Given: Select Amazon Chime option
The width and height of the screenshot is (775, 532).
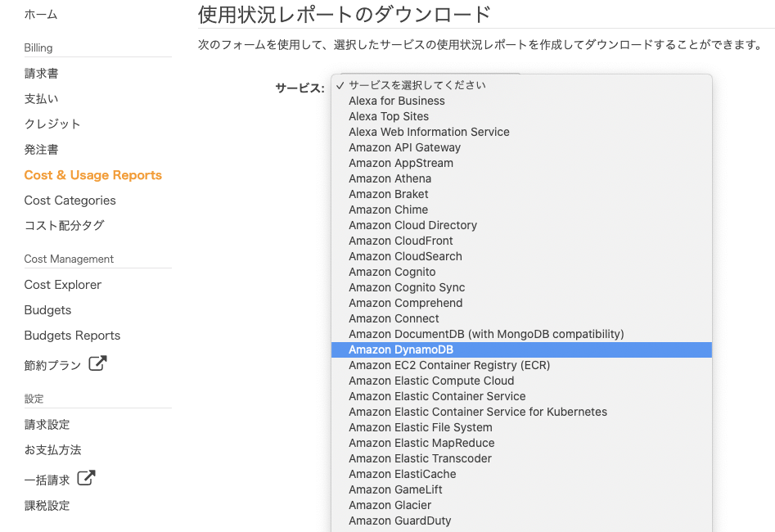Looking at the screenshot, I should click(521, 210).
